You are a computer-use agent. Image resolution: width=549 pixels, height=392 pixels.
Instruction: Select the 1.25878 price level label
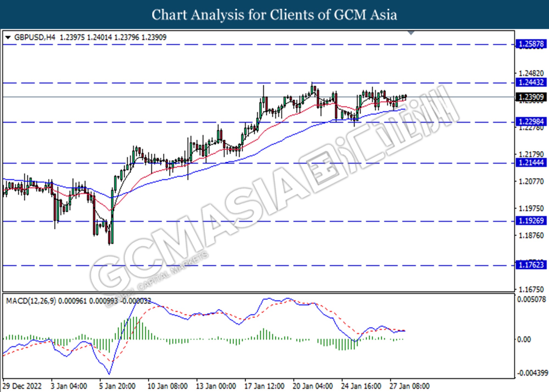pos(531,44)
